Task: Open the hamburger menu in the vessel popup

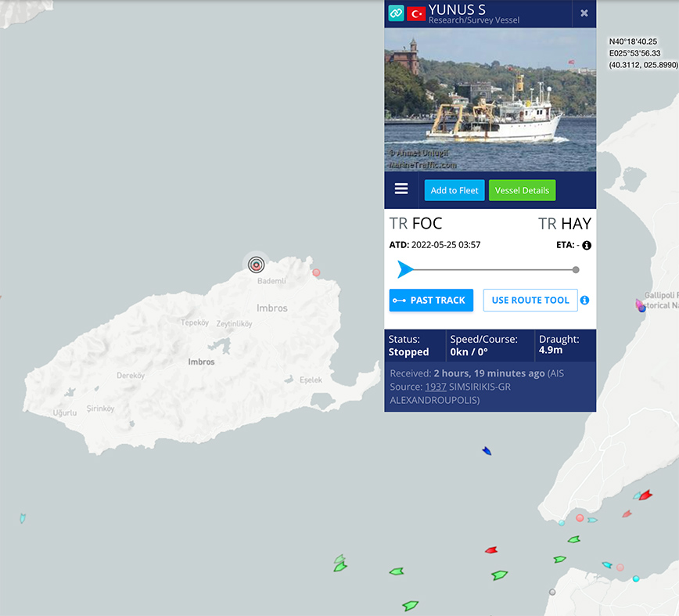Action: [x=401, y=189]
